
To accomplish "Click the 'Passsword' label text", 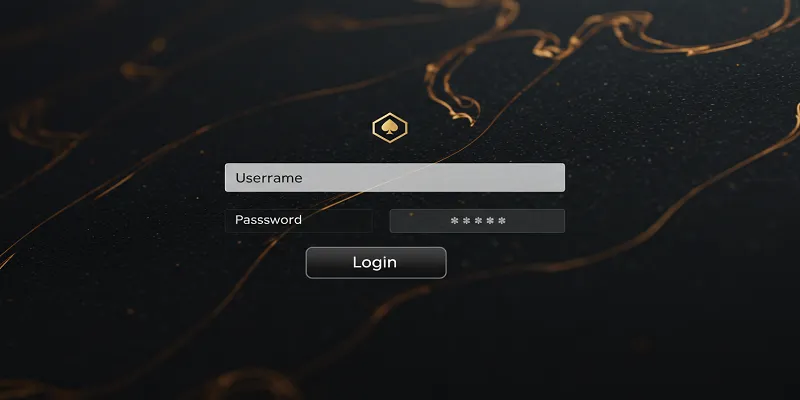I will click(268, 220).
